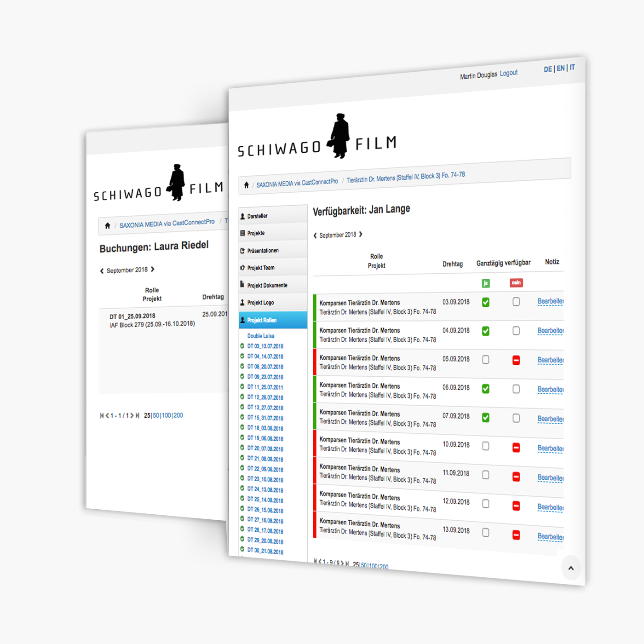This screenshot has height=644, width=644.
Task: Click the green 'ja' header icon
Action: click(486, 283)
